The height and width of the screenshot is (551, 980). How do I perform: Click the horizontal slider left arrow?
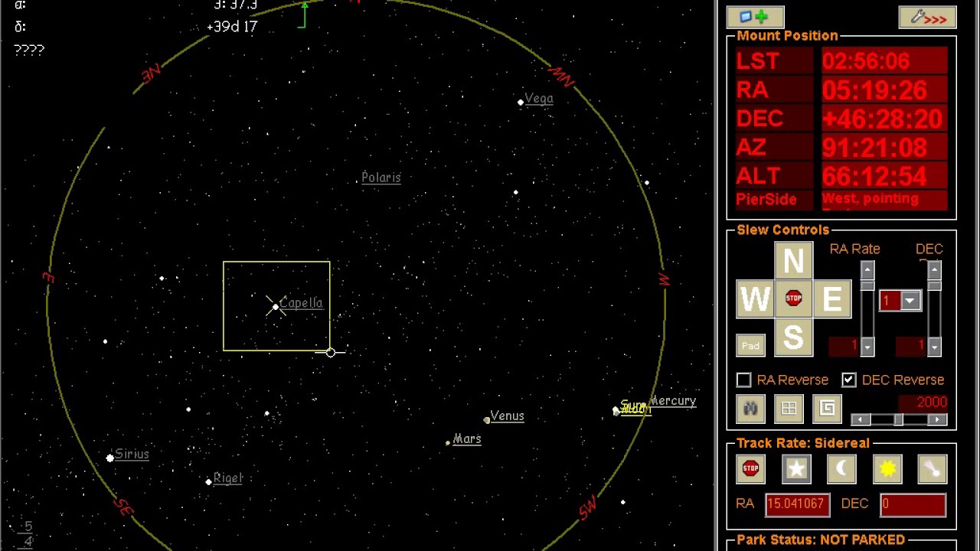[860, 419]
